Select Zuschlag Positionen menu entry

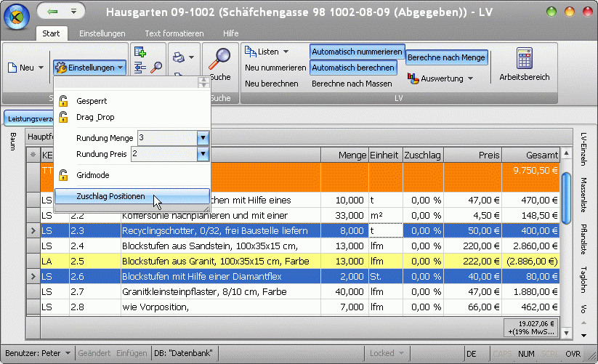pyautogui.click(x=132, y=196)
